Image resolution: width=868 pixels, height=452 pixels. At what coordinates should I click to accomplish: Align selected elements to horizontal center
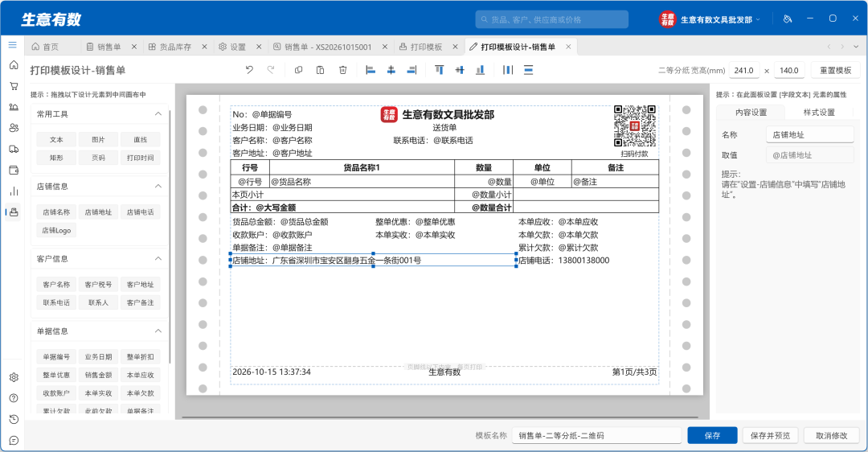tap(391, 70)
